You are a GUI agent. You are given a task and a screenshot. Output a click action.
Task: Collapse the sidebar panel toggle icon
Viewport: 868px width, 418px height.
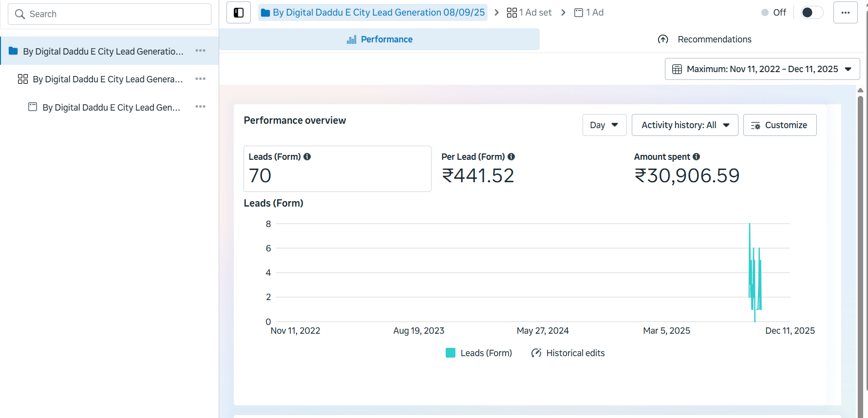[239, 13]
